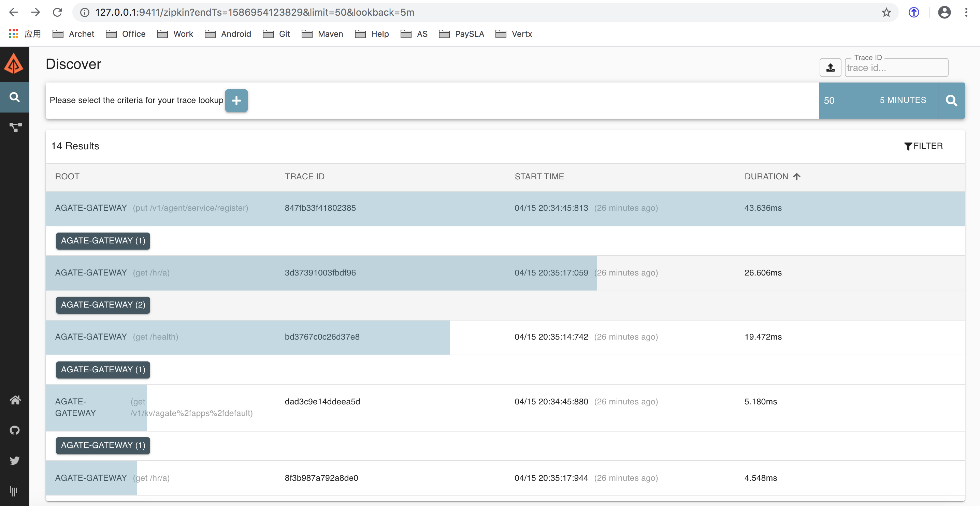
Task: Open the AS bookmark folder
Action: [414, 34]
